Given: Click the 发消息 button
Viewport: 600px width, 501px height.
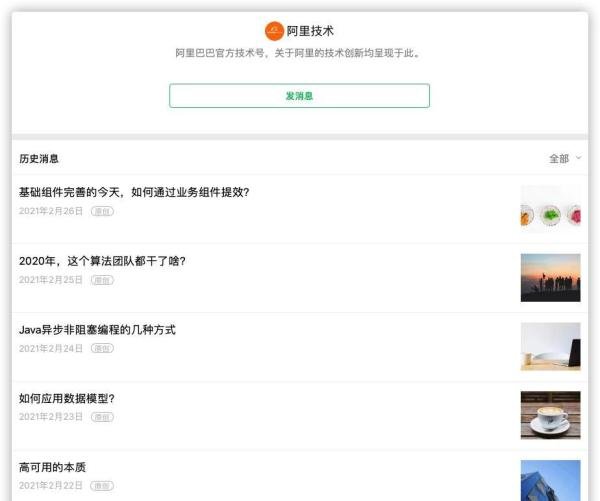Looking at the screenshot, I should click(300, 96).
